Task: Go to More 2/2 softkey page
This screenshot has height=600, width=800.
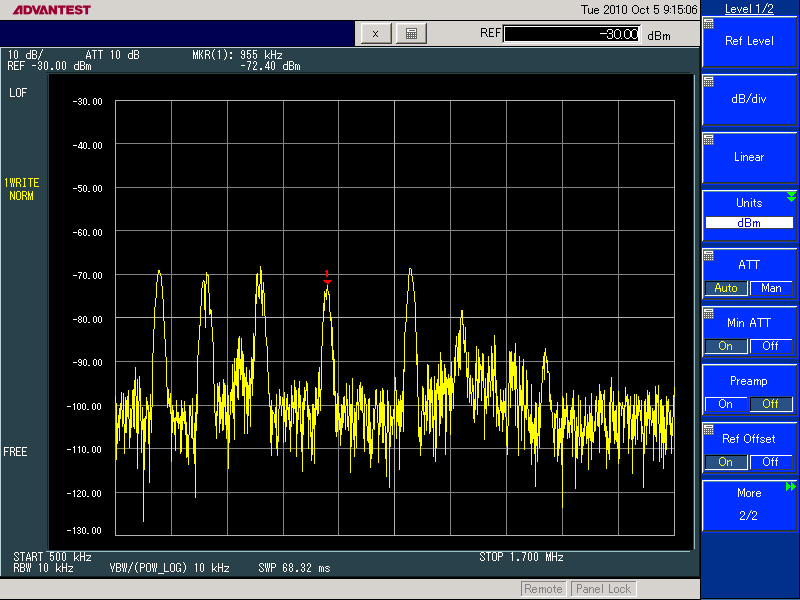Action: (749, 504)
